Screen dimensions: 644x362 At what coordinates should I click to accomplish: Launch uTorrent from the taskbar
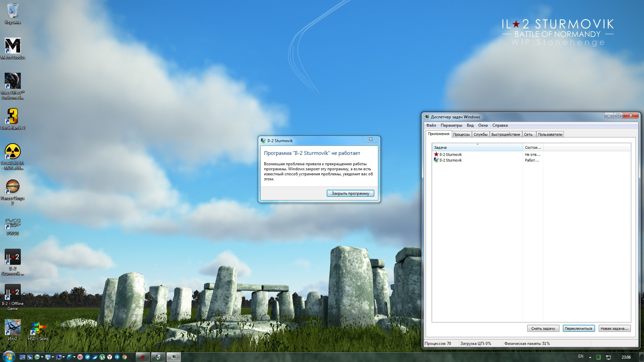coord(102,357)
